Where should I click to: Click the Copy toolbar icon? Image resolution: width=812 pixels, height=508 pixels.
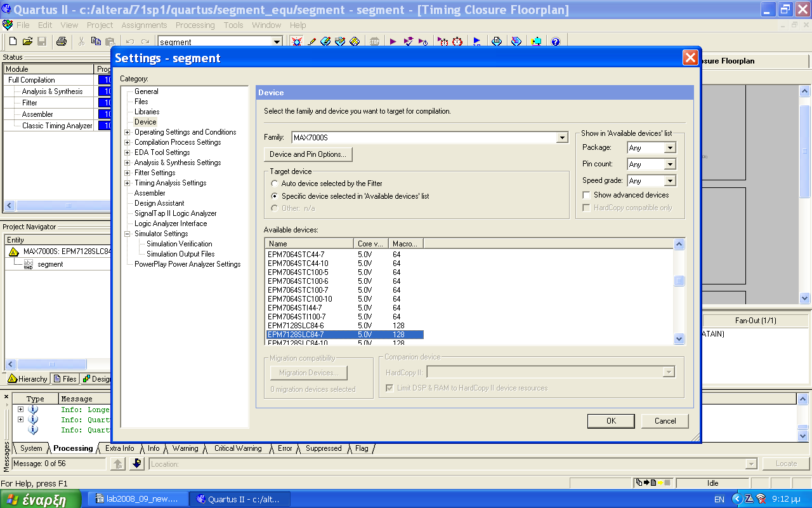tap(96, 41)
